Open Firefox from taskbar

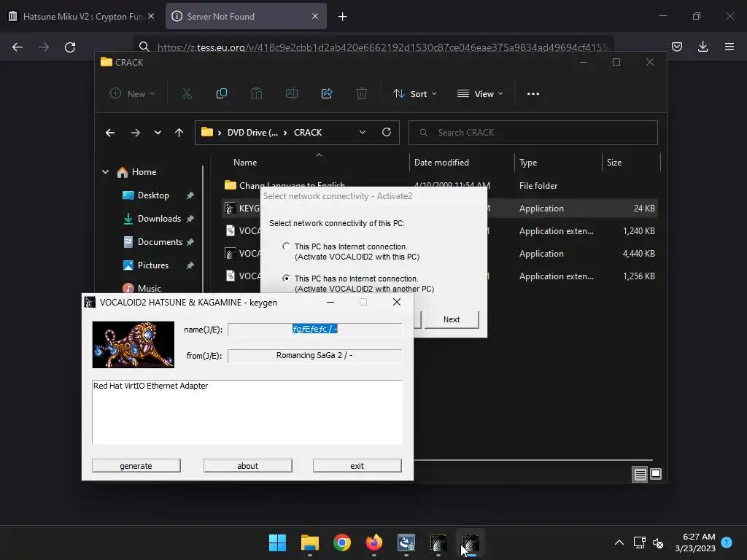(374, 542)
